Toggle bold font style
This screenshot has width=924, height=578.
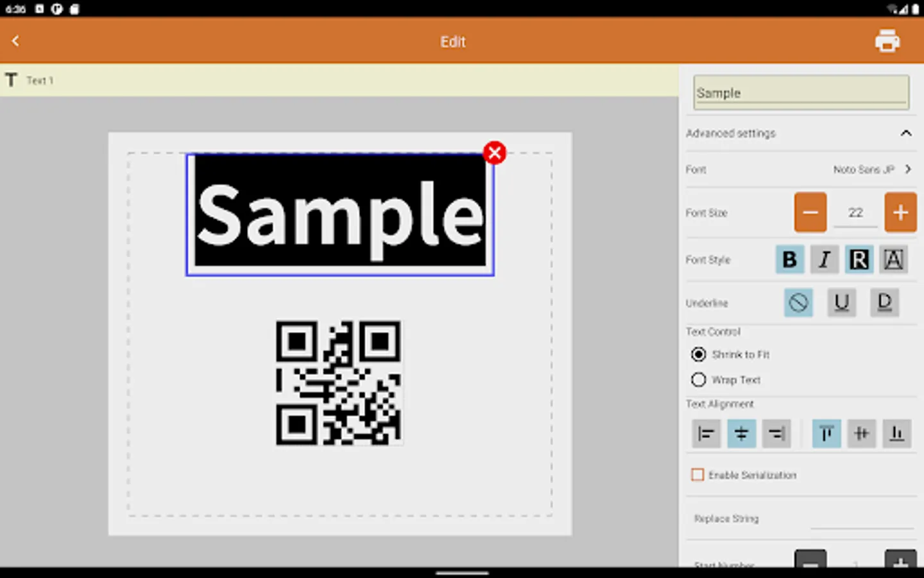(790, 259)
